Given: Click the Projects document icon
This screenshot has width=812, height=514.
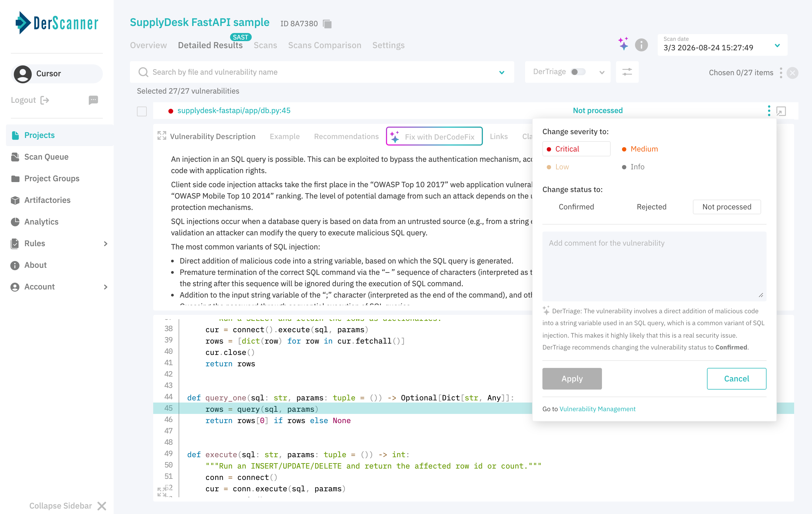Looking at the screenshot, I should [x=15, y=135].
